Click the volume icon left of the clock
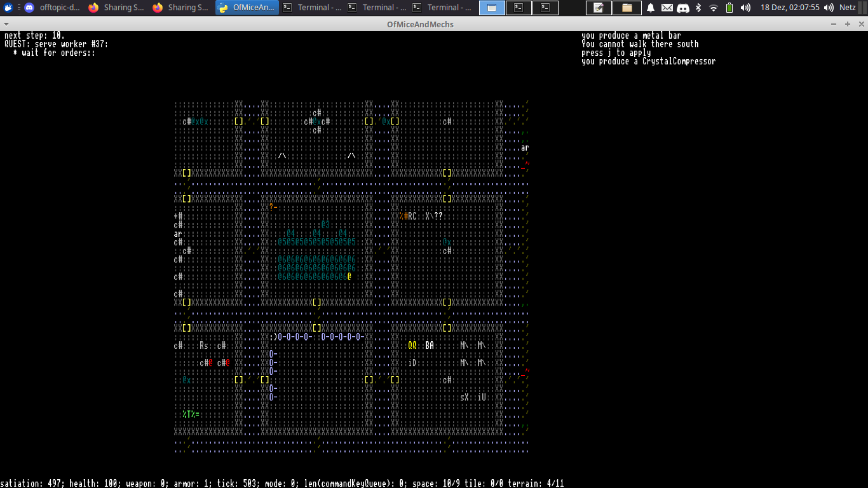This screenshot has width=868, height=488. tap(745, 8)
